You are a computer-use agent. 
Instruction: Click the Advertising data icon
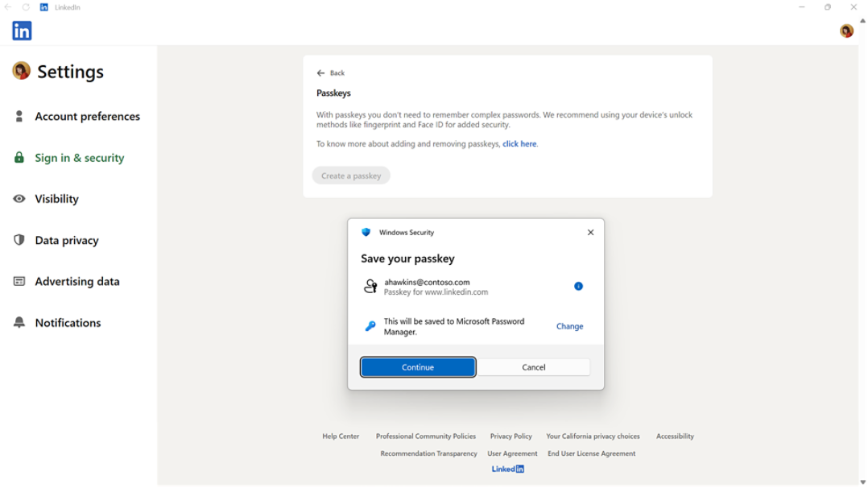(x=18, y=281)
